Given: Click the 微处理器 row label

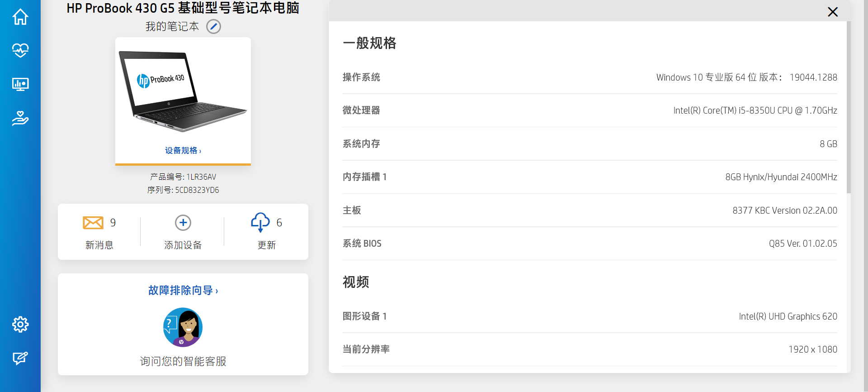Looking at the screenshot, I should [361, 110].
